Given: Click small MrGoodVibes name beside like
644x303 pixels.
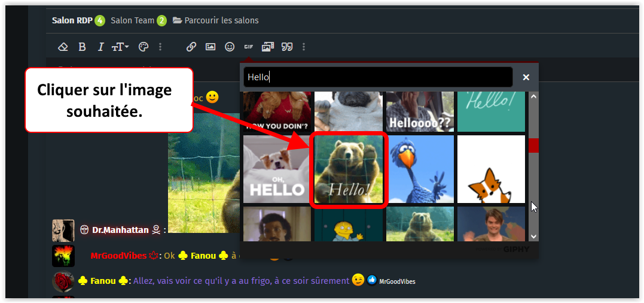Looking at the screenshot, I should pyautogui.click(x=397, y=281).
